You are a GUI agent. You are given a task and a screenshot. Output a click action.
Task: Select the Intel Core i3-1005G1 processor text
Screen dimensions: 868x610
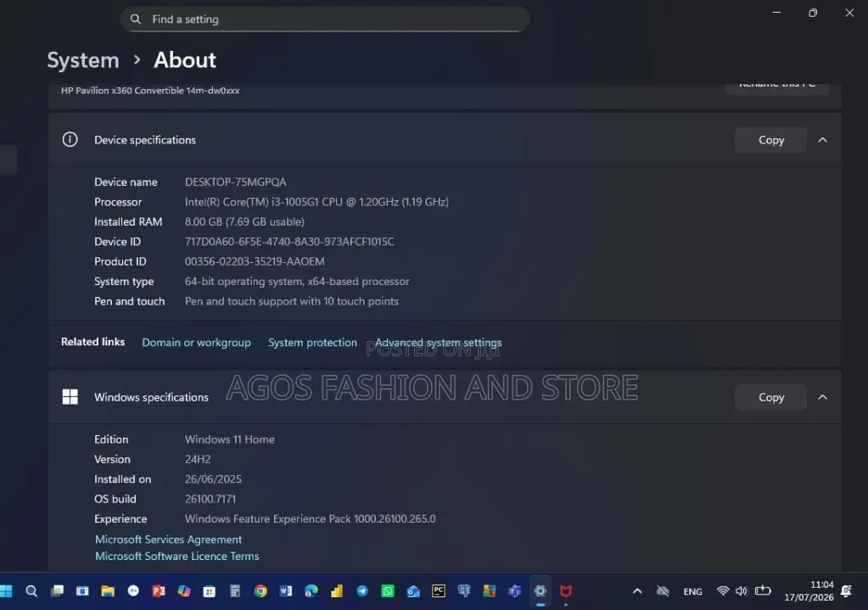pyautogui.click(x=316, y=202)
